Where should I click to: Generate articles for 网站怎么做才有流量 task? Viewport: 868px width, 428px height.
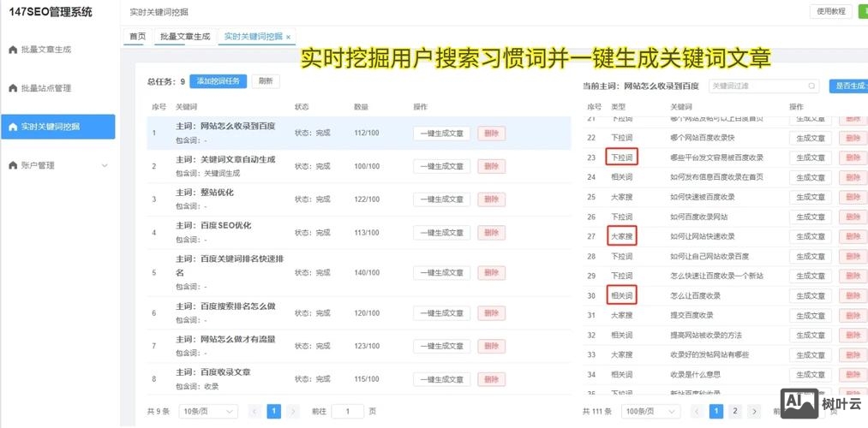click(x=442, y=347)
